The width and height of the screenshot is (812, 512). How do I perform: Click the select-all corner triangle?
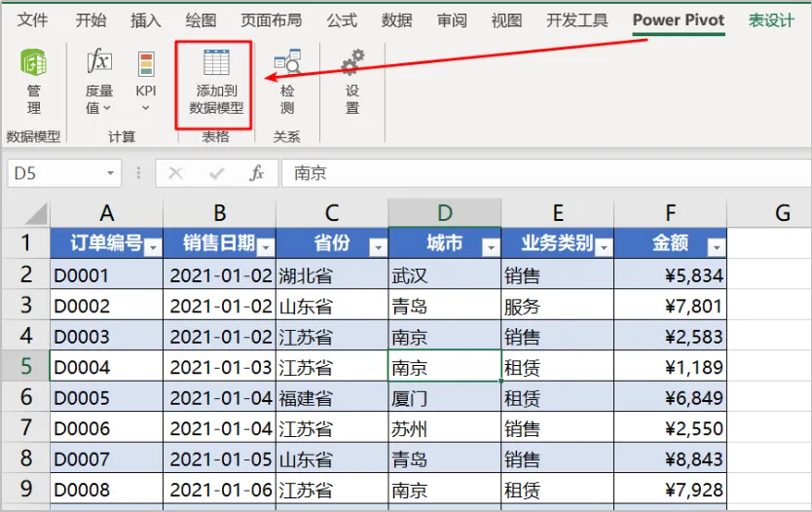click(x=36, y=213)
